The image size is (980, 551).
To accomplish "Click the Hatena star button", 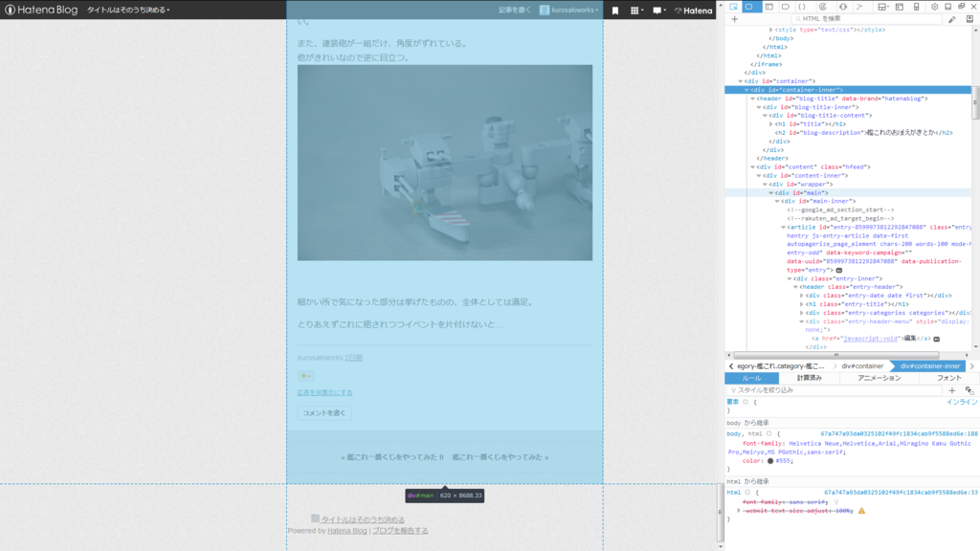I will (x=305, y=376).
